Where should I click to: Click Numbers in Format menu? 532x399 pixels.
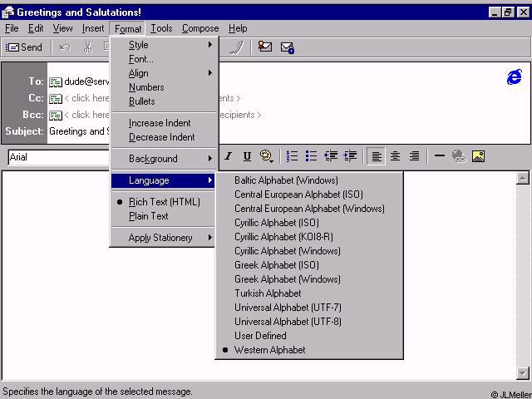click(163, 87)
